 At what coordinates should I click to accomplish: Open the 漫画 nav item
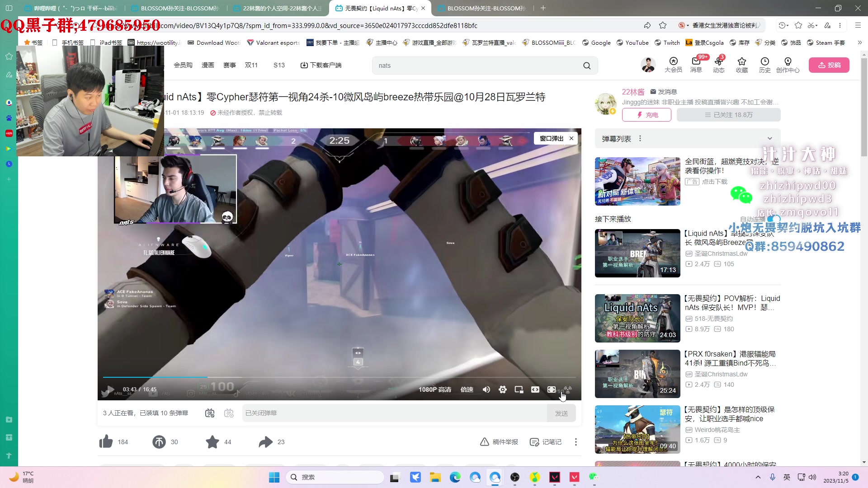pyautogui.click(x=208, y=65)
